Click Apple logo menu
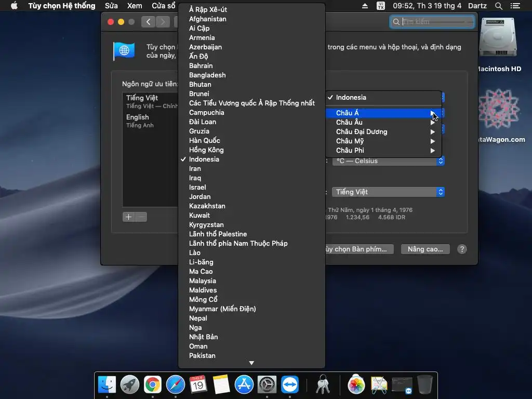 click(x=14, y=6)
